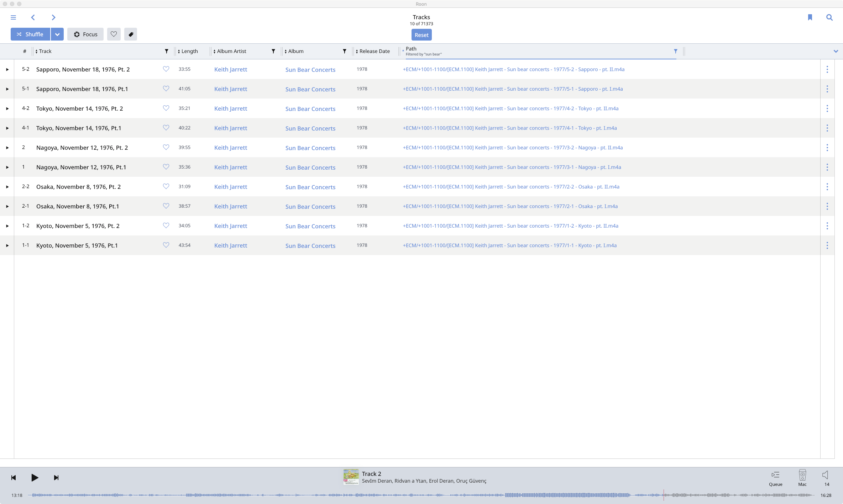Click the Reset filter button
843x504 pixels.
coord(421,35)
